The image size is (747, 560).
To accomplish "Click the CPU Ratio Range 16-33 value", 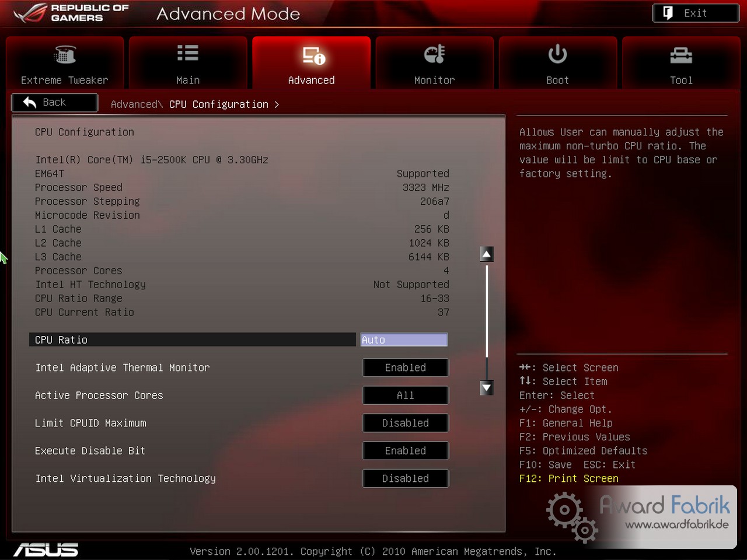I will click(434, 298).
